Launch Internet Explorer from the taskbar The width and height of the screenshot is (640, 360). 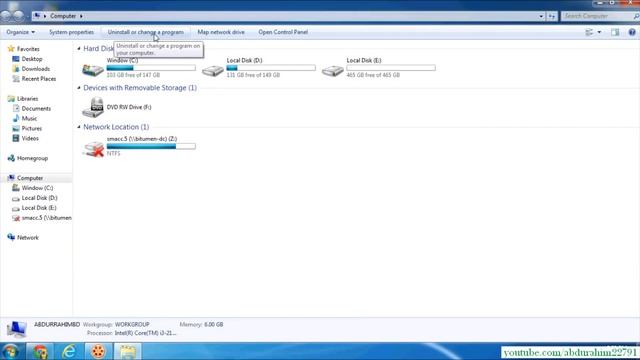click(69, 351)
